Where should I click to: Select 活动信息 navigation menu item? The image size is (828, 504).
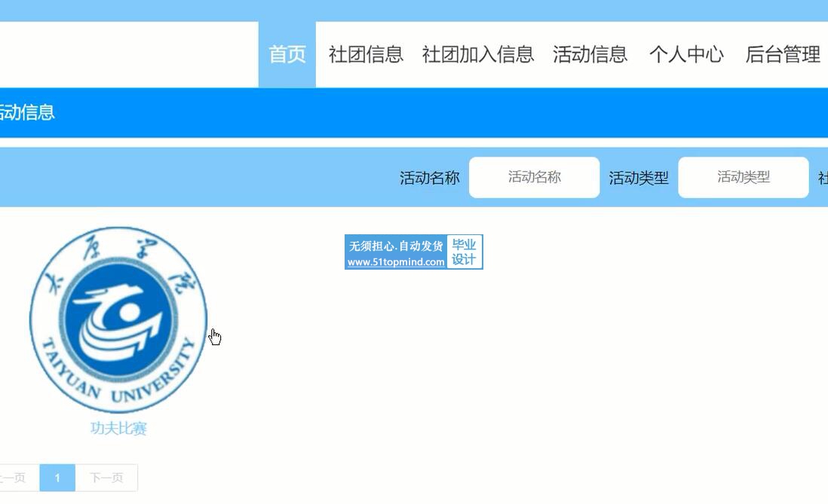[x=590, y=54]
